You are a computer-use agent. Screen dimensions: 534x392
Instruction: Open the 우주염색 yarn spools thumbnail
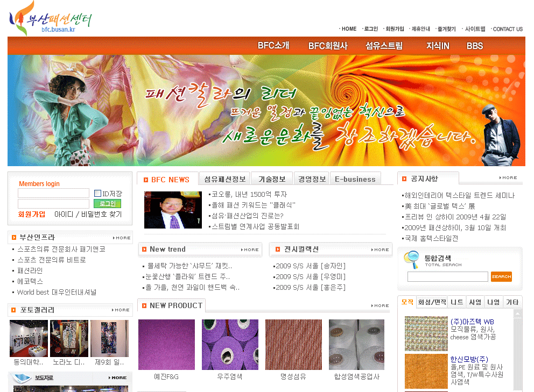pos(230,345)
